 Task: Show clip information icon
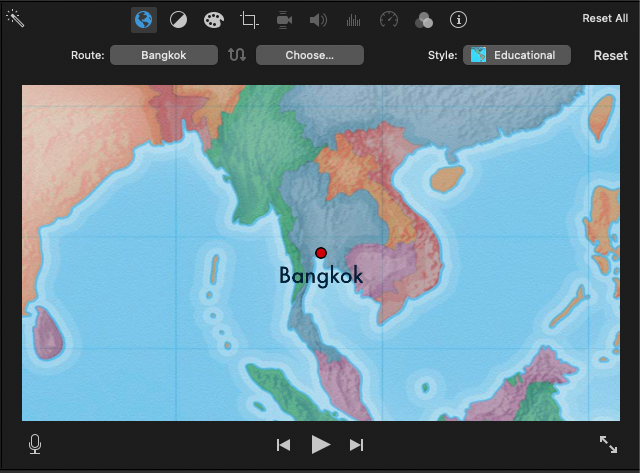(x=458, y=20)
